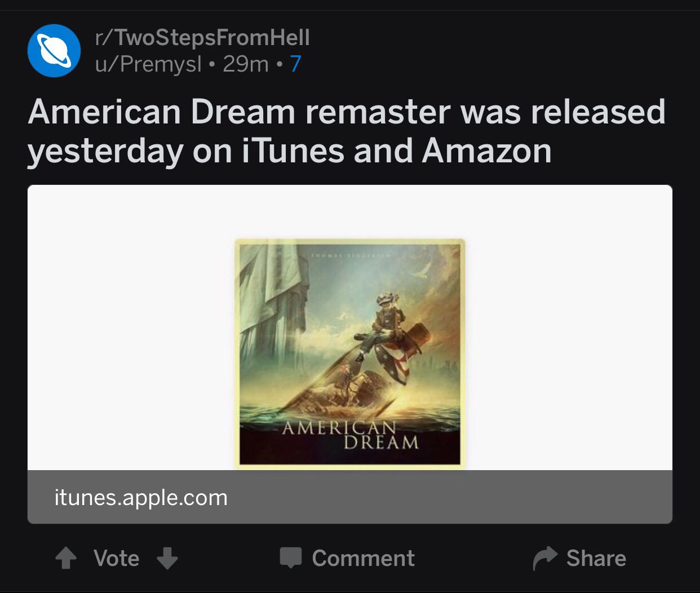Downvote the post with the down arrow

[x=167, y=559]
